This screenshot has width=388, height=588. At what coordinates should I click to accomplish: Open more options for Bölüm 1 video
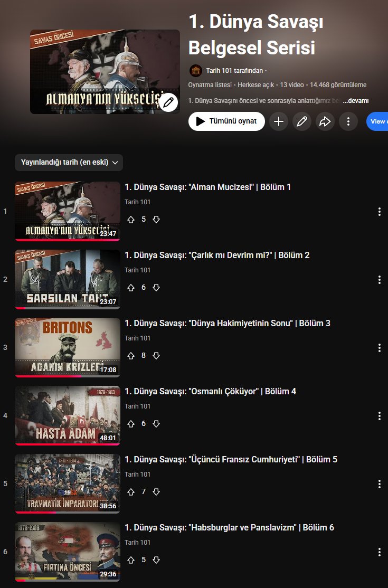point(380,212)
